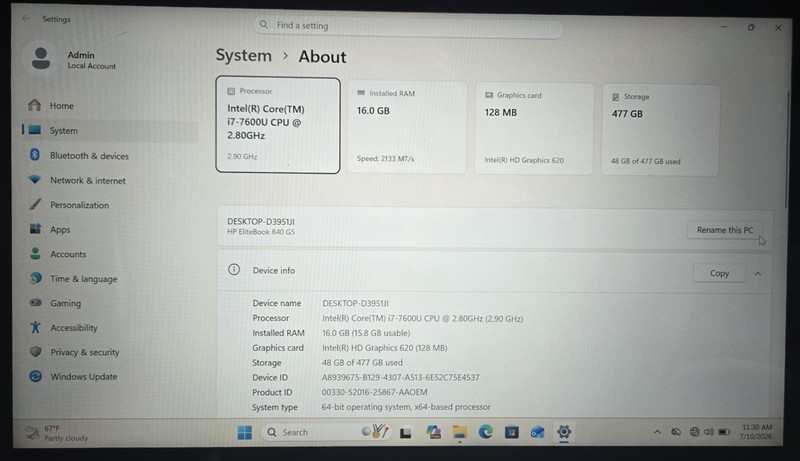Select the Processor summary card

278,125
